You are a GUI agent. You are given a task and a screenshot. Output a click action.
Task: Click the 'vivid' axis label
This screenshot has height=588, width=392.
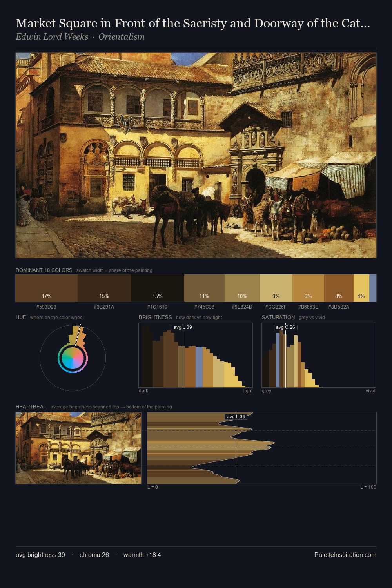(370, 391)
